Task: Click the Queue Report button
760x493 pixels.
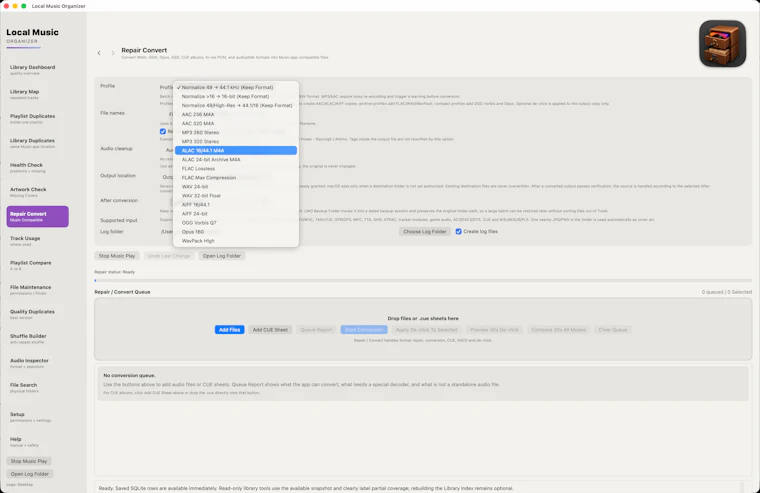Action: pyautogui.click(x=316, y=330)
